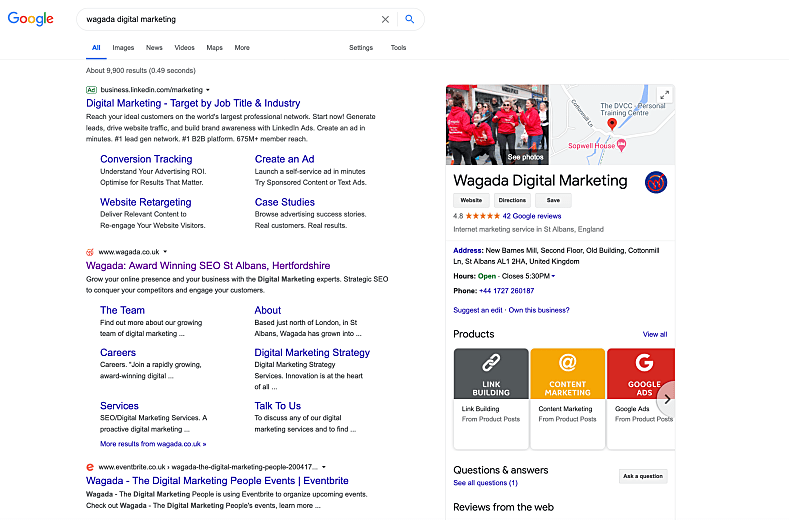Open the Careers sitelink

pos(118,352)
